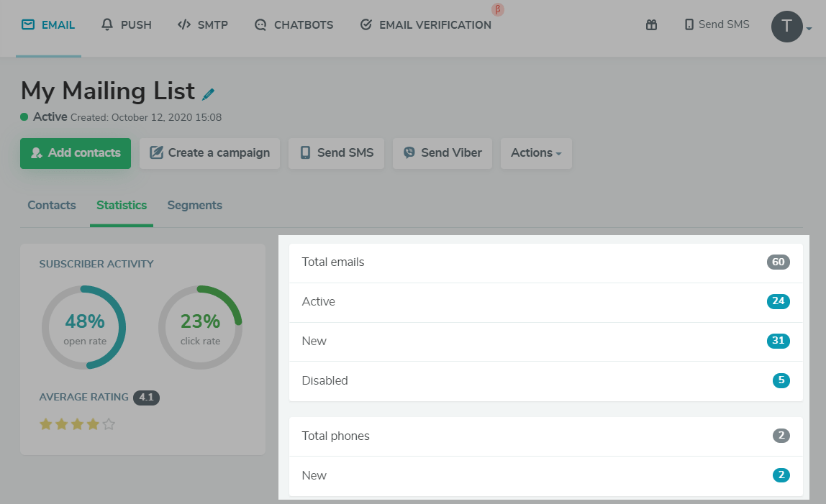The width and height of the screenshot is (826, 504).
Task: Click the Active emails count badge 24
Action: 778,302
